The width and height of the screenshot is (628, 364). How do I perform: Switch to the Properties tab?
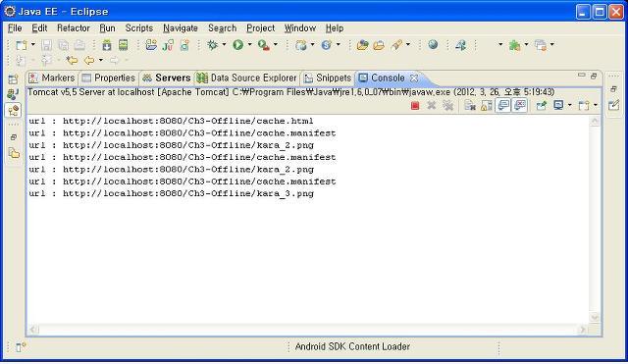click(109, 78)
